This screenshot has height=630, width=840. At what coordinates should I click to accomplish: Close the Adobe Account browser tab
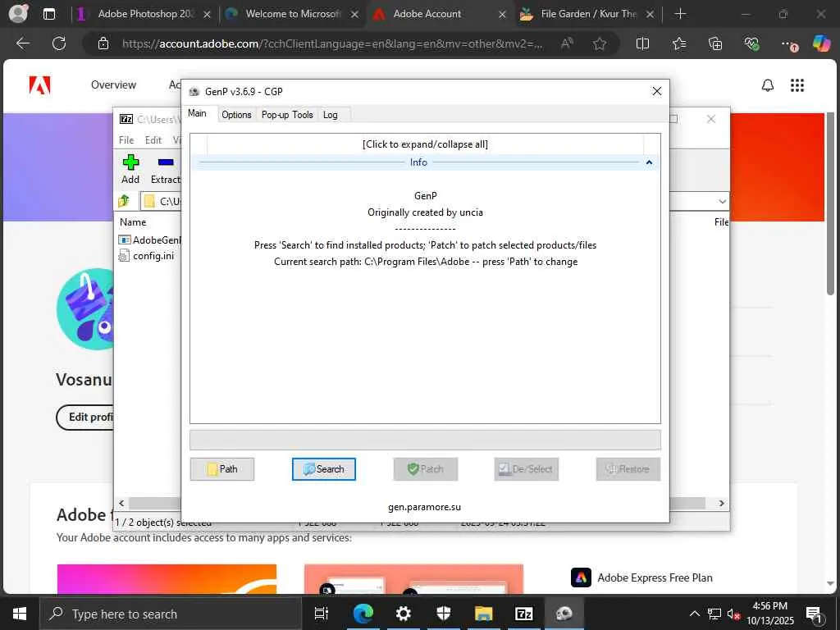pyautogui.click(x=502, y=15)
